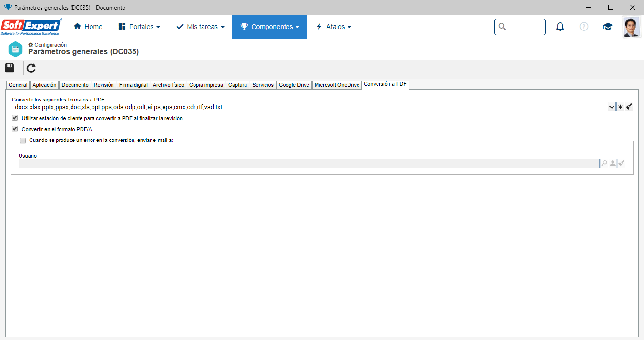Switch to the Microsoft OneDrive tab
The image size is (644, 343).
pyautogui.click(x=337, y=85)
